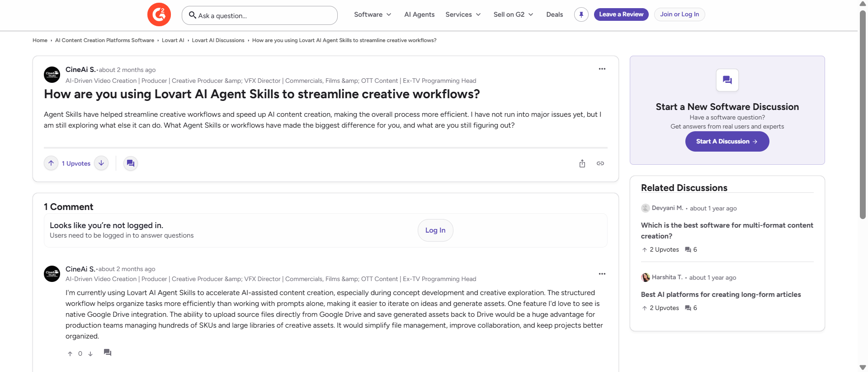Click the discussion icon in the sidebar card
868x372 pixels.
pyautogui.click(x=727, y=80)
